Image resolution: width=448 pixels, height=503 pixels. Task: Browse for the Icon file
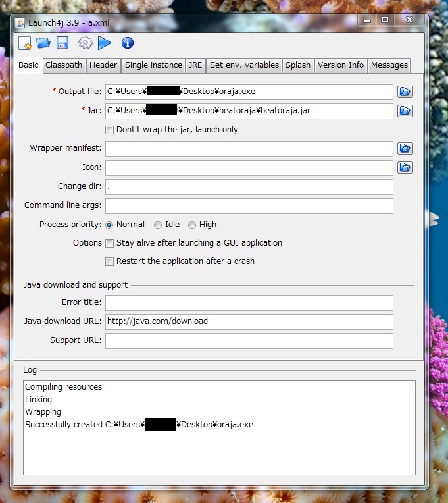405,167
